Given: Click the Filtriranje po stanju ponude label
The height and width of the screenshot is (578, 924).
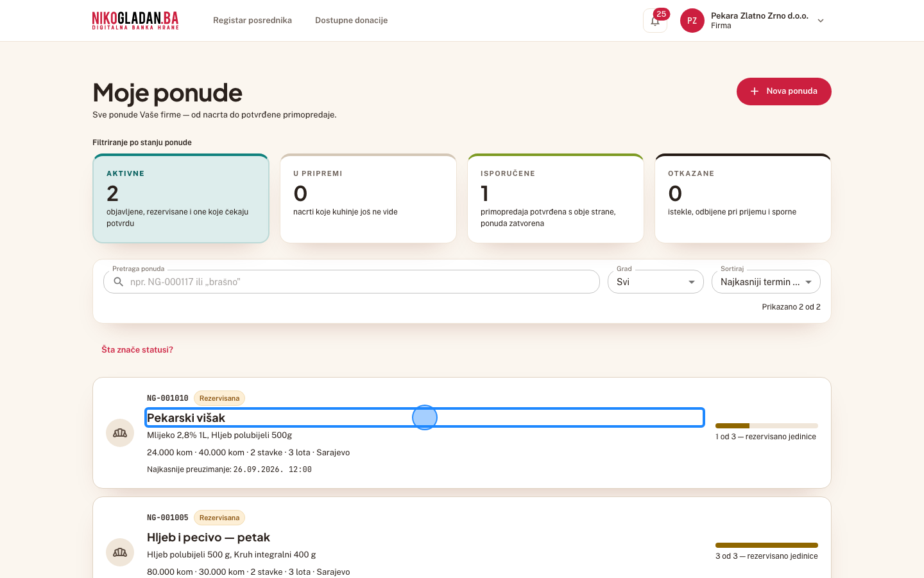Looking at the screenshot, I should [x=142, y=143].
